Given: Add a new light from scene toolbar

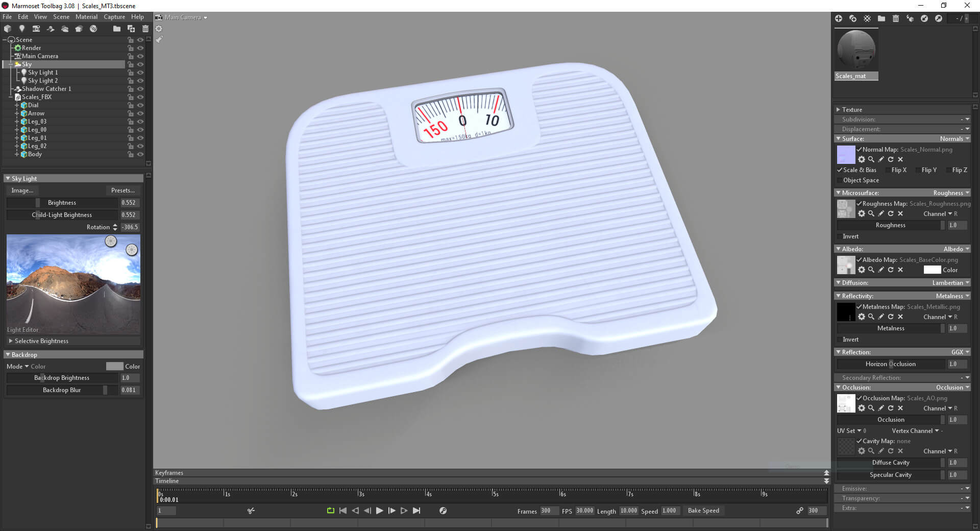Looking at the screenshot, I should pos(22,29).
